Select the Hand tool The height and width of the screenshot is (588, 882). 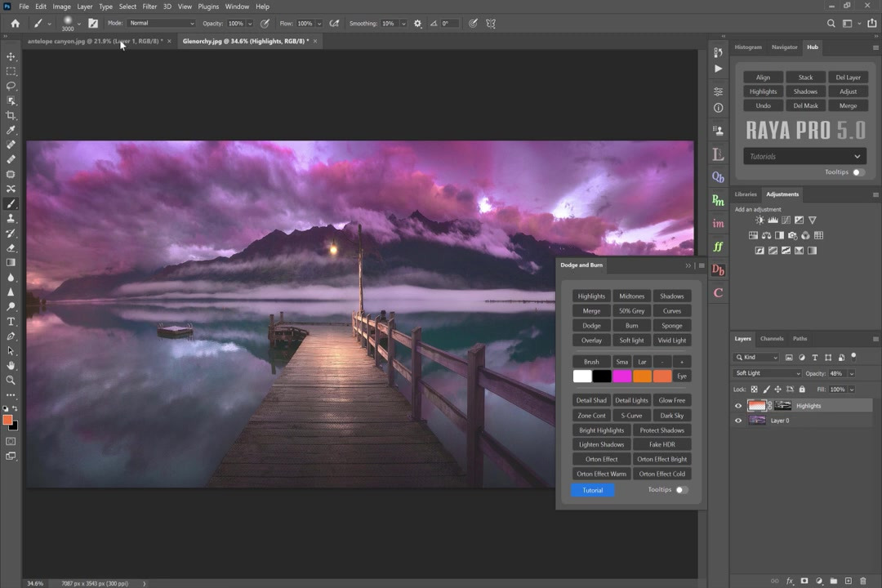coord(11,366)
